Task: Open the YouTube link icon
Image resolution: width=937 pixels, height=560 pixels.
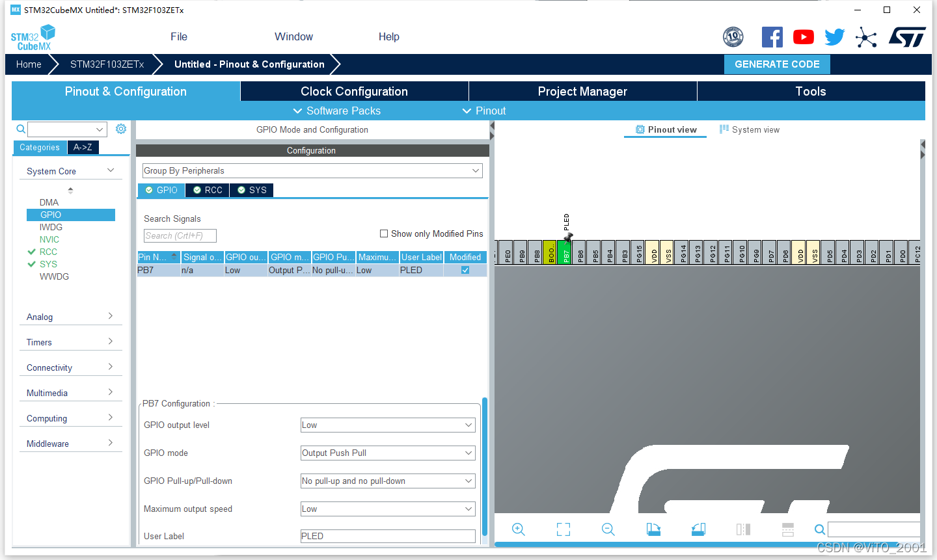Action: click(x=804, y=37)
